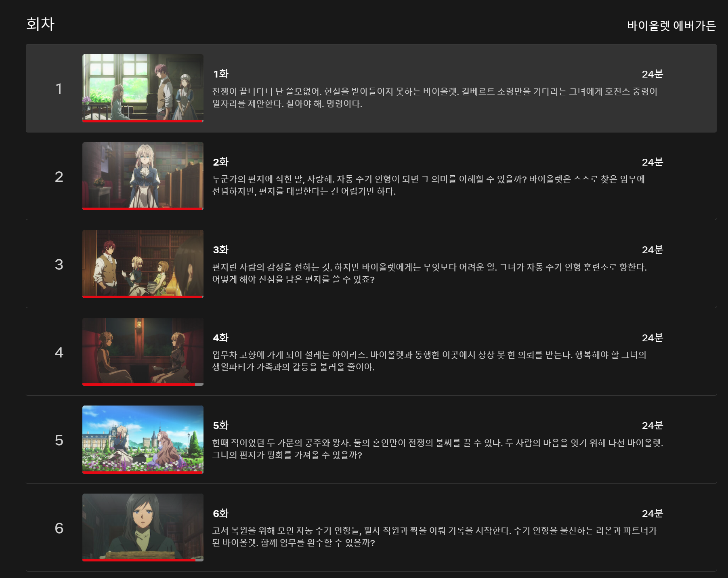The width and height of the screenshot is (728, 578).
Task: Click watch progress bar under episode 4
Action: coord(143,385)
